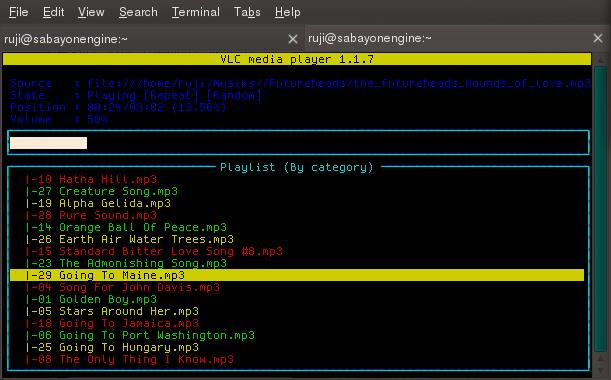The image size is (611, 380).
Task: Select Golden Boy.mp3 in the playlist
Action: (x=91, y=299)
